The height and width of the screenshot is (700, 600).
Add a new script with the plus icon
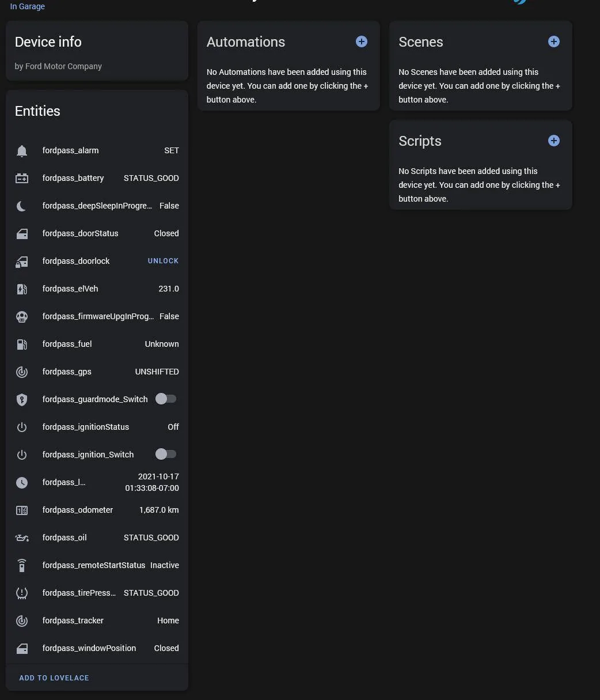[554, 141]
